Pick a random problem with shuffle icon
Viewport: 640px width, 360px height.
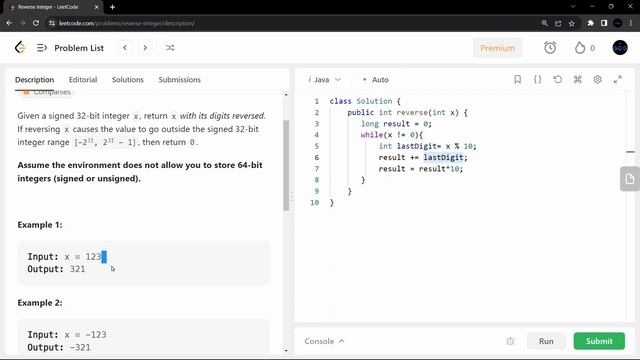(170, 48)
